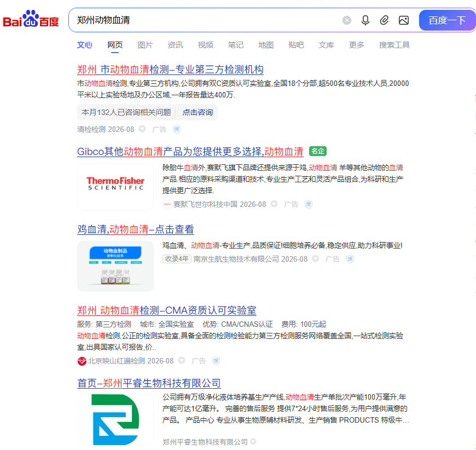This screenshot has height=450, width=476.
Task: Click shield icon beside 清检检测 ad
Action: pos(177,129)
